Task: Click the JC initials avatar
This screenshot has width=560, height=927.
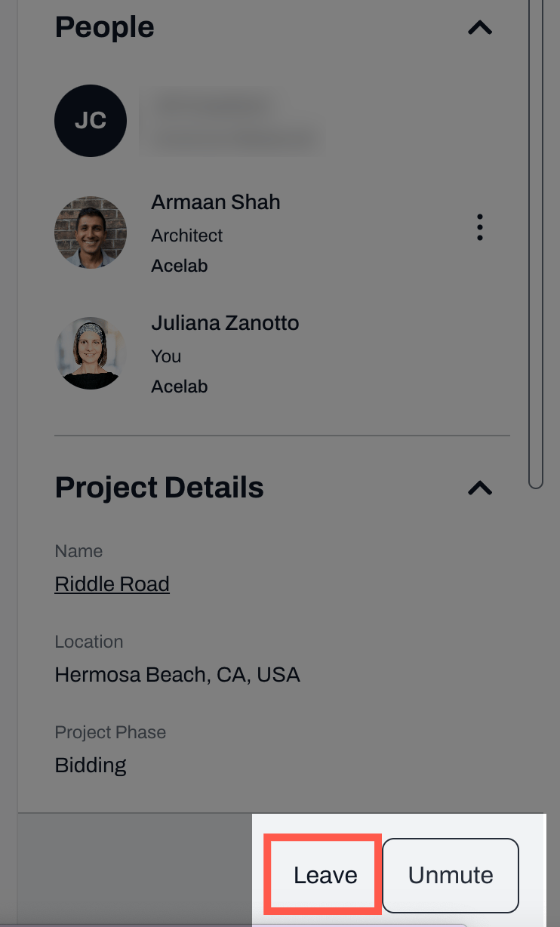Action: 91,121
